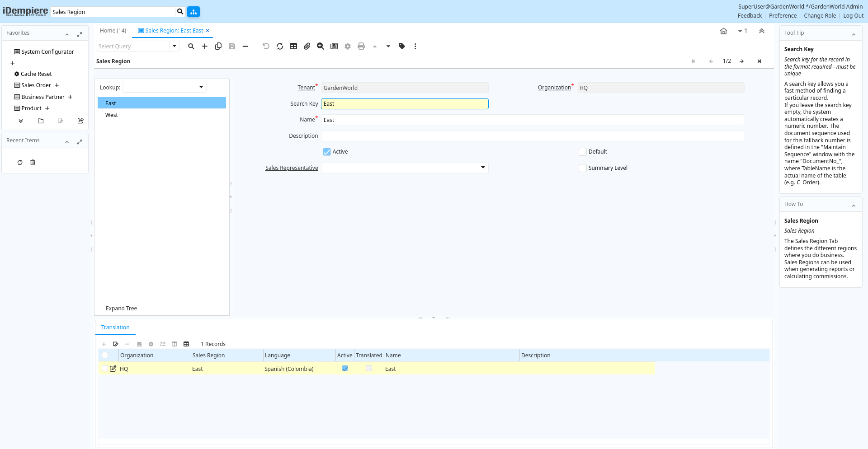Open the menu tree icon beside search
868x449 pixels.
coord(193,12)
